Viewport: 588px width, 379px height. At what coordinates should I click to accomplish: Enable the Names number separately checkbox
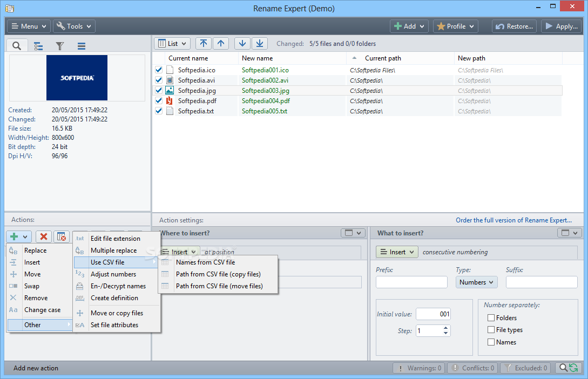(x=491, y=342)
